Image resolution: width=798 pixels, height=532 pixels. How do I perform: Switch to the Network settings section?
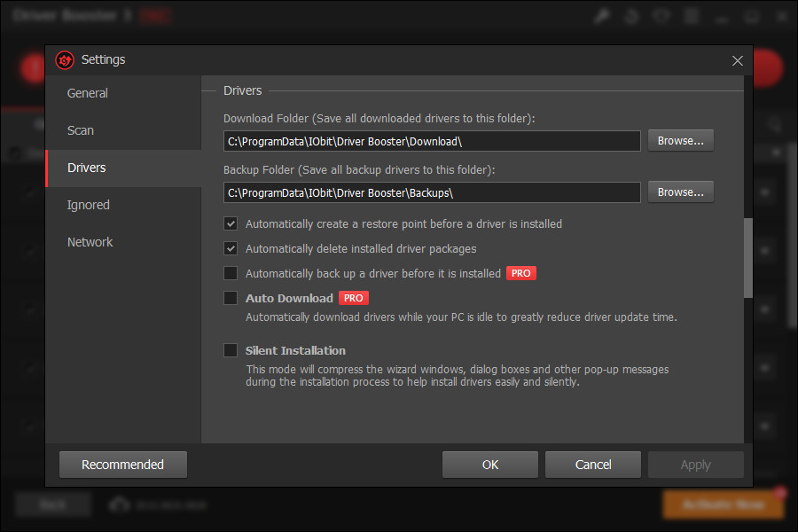(x=90, y=241)
